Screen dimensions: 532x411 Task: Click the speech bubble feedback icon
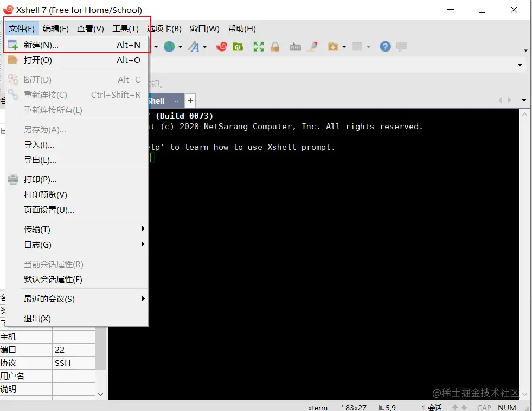click(402, 47)
